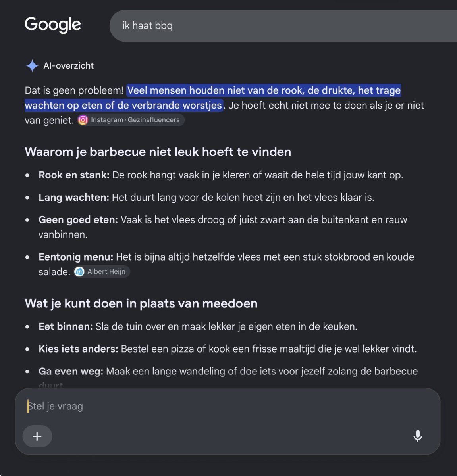
Task: Focus the 'ik haat bbq' search box
Action: 283,26
